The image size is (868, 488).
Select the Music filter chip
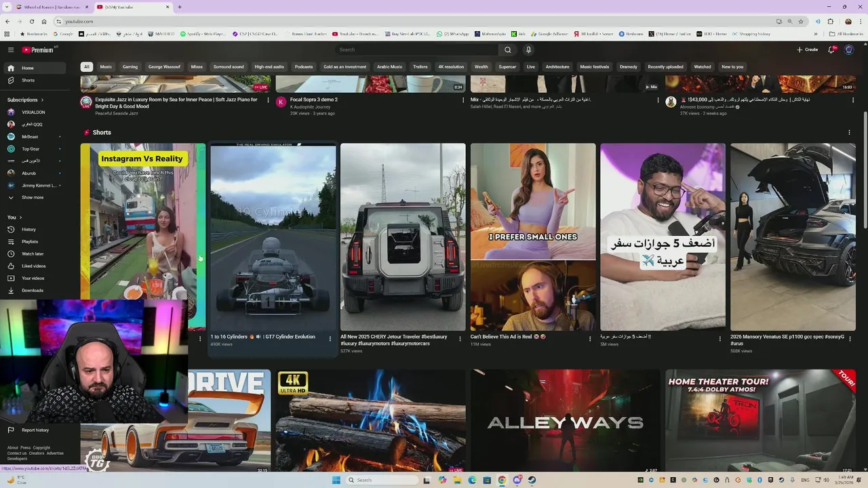click(x=106, y=66)
